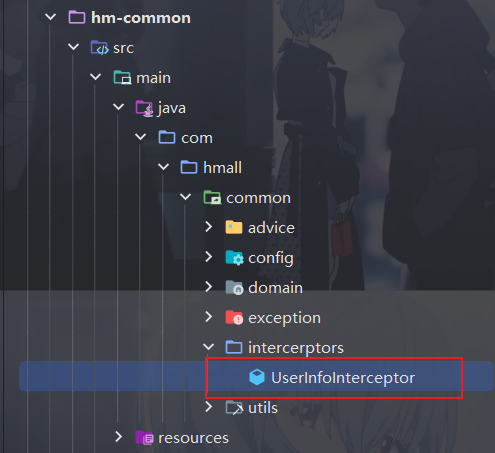
Task: Click the utils folder icon
Action: 234,408
